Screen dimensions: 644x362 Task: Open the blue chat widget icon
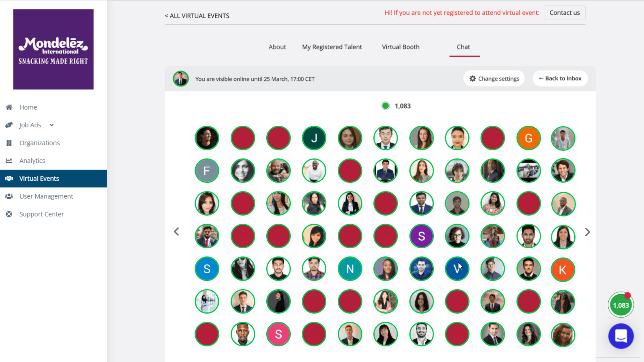pos(621,336)
